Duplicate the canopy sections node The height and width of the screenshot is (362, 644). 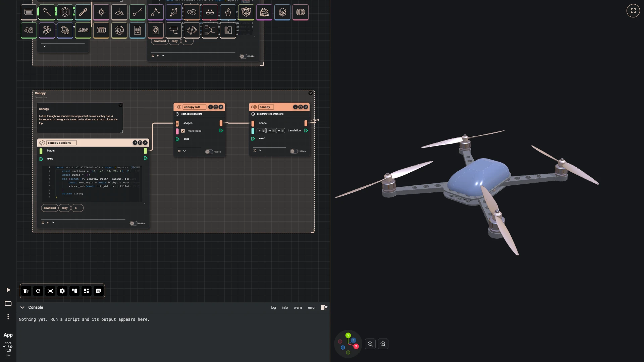140,143
